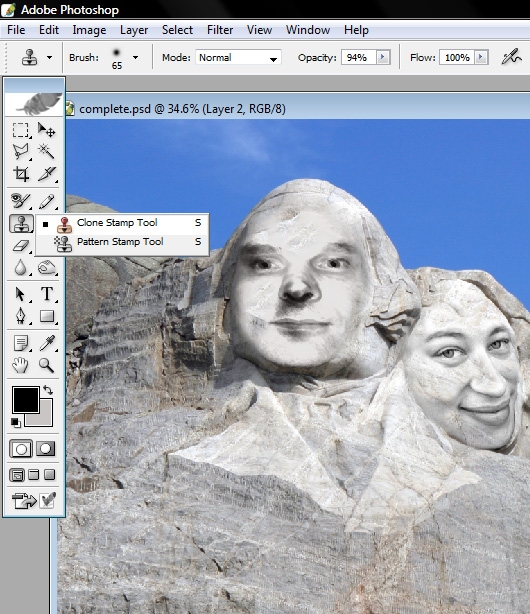Open the Flow slider arrow
The image size is (530, 614).
(x=481, y=58)
